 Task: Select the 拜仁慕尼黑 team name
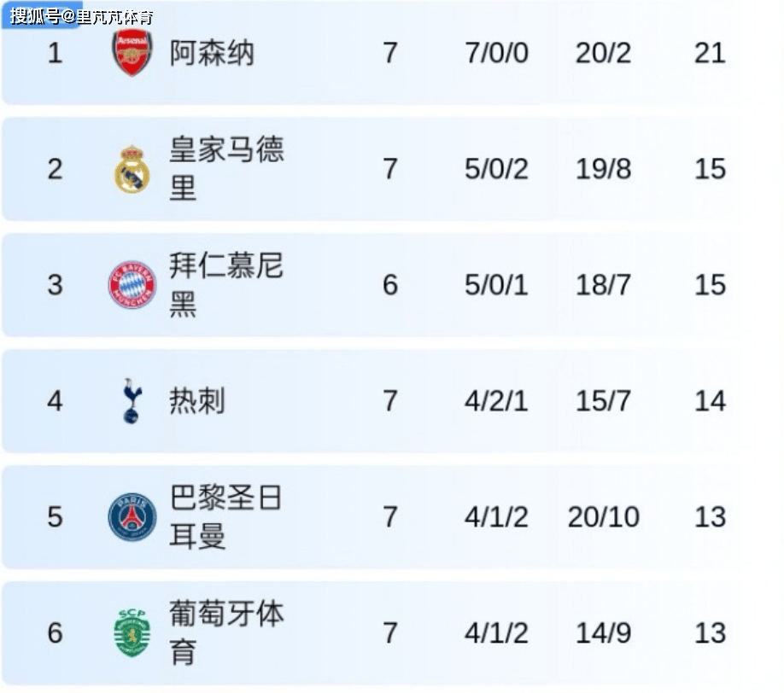tap(226, 285)
